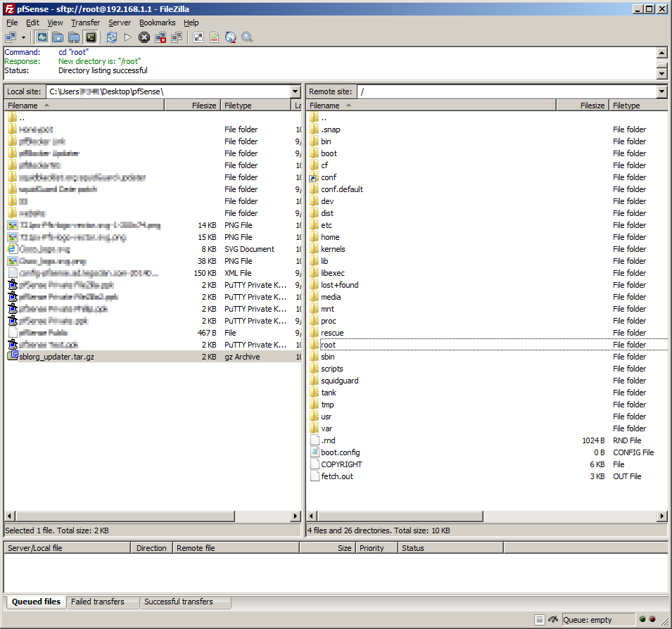The width and height of the screenshot is (672, 629).
Task: Open the View menu
Action: click(x=55, y=23)
